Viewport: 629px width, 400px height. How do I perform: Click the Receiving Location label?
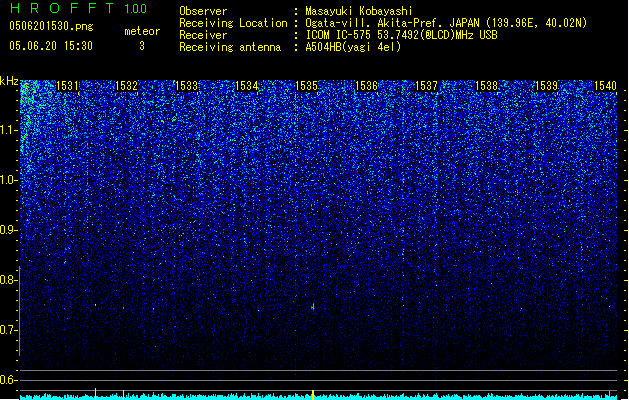(x=233, y=23)
